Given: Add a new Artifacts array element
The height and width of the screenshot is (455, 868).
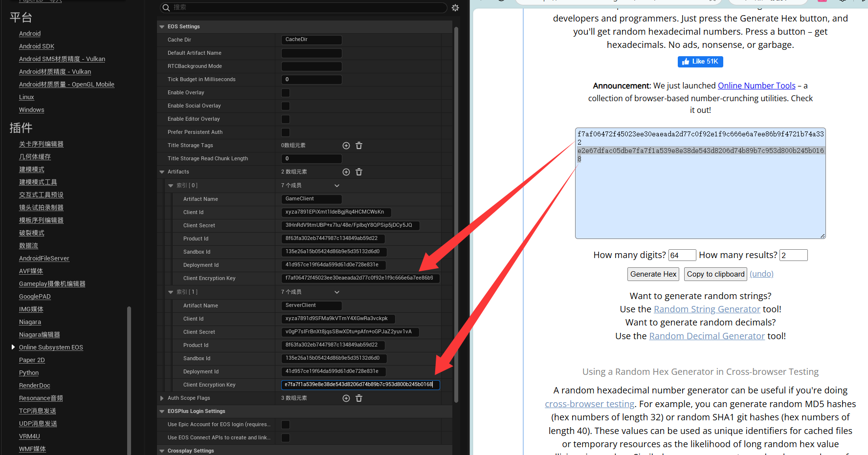Looking at the screenshot, I should click(x=346, y=172).
